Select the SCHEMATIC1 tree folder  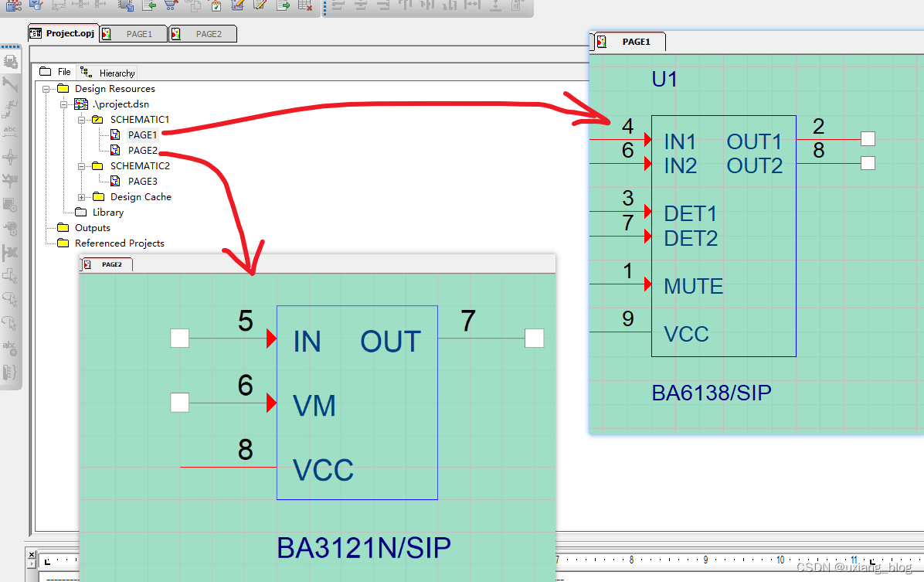pos(140,120)
